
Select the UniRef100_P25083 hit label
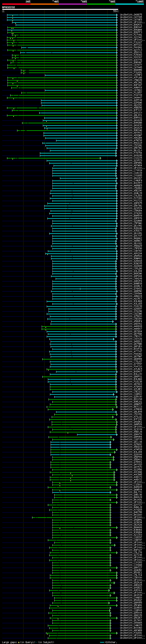131,55
